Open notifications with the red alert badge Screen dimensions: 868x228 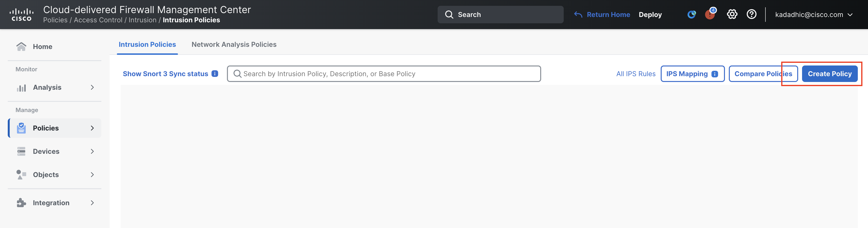710,14
